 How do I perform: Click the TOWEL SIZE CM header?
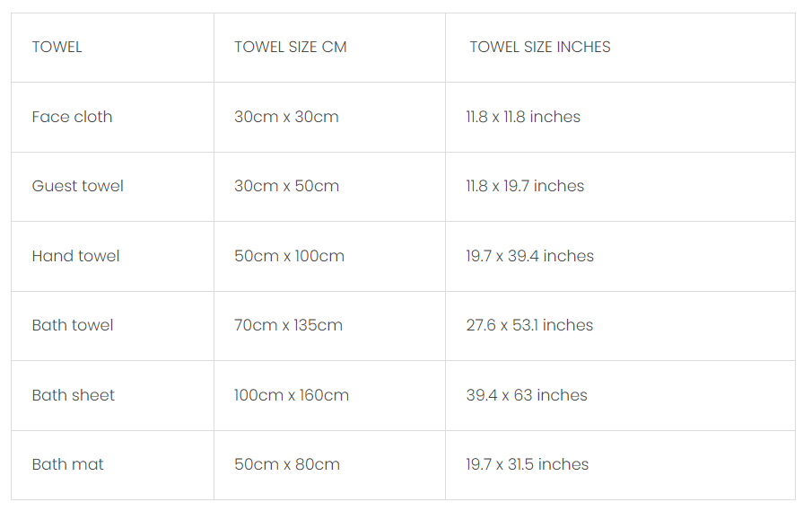329,48
